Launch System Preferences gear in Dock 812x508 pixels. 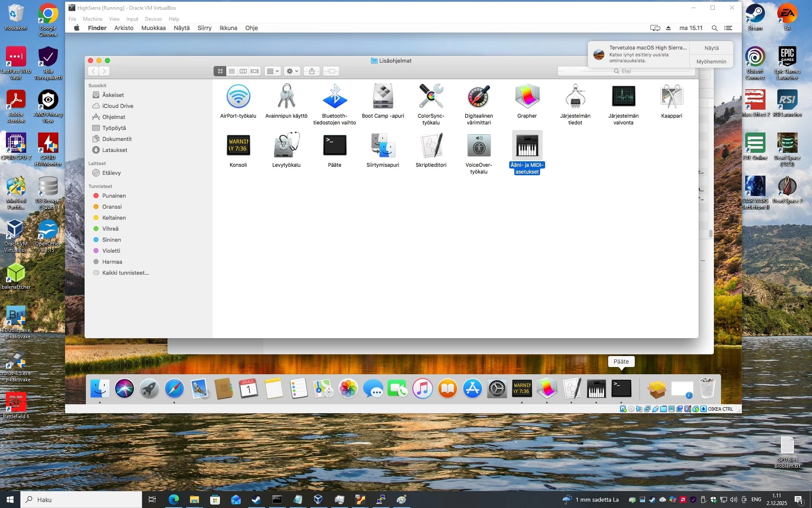(497, 389)
